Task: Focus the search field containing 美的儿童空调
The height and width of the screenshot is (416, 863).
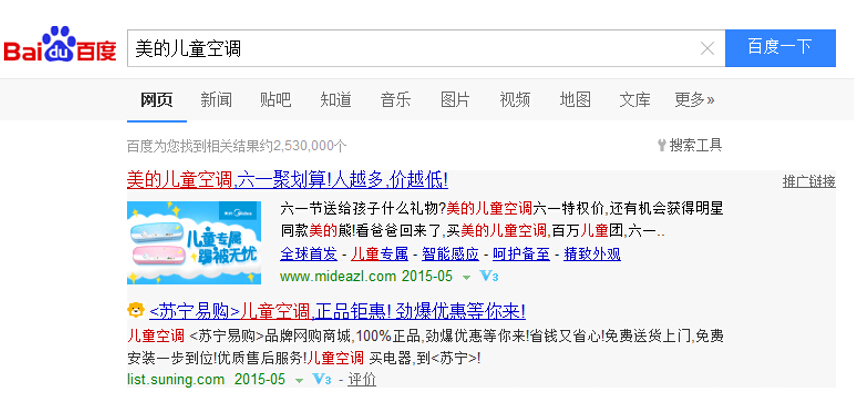Action: click(426, 48)
